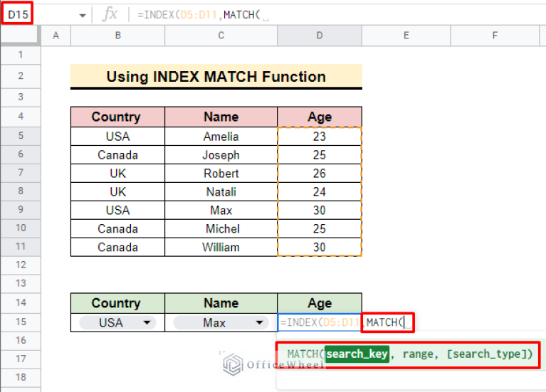Open the Name box dropdown arrow
The height and width of the screenshot is (392, 546).
tap(83, 16)
